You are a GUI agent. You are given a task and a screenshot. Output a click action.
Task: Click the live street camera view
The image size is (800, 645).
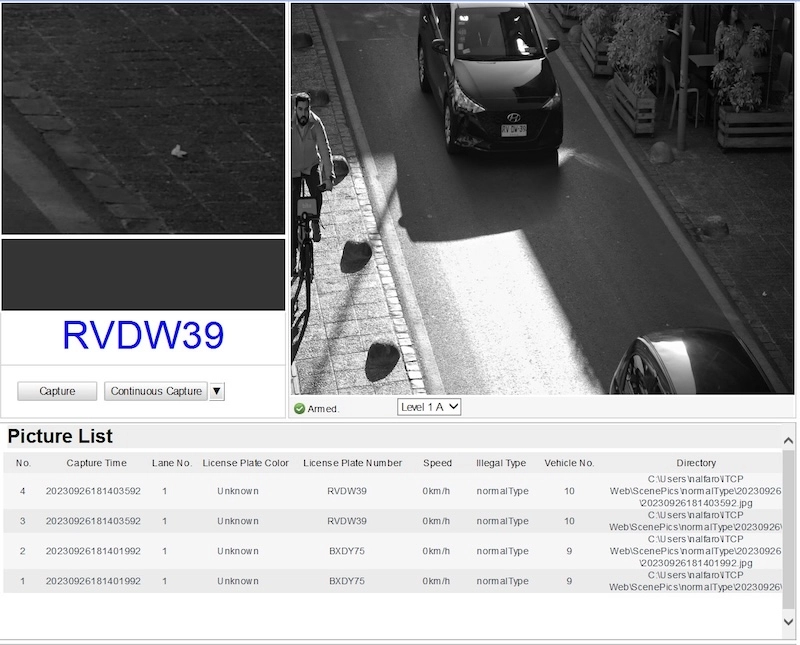coord(542,198)
